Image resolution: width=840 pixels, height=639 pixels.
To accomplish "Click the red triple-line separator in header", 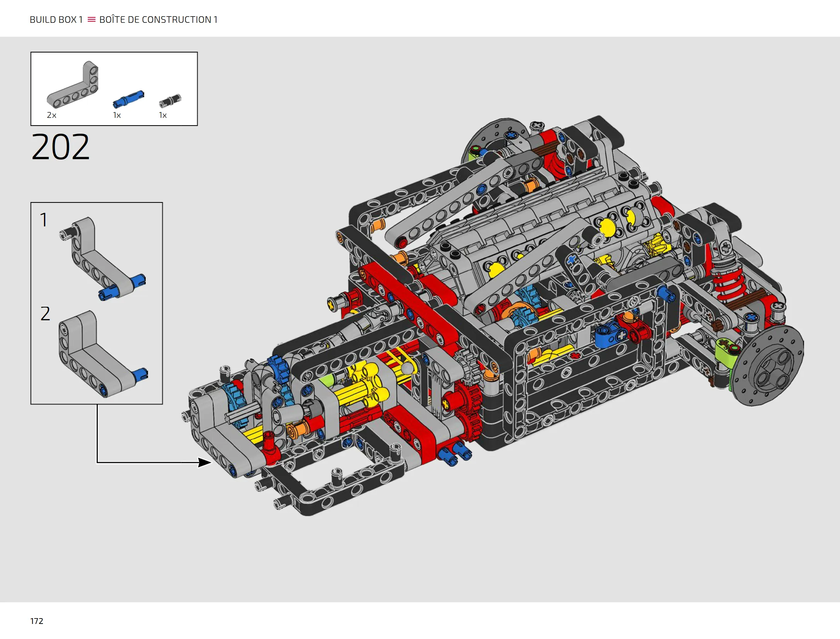I will coord(91,20).
